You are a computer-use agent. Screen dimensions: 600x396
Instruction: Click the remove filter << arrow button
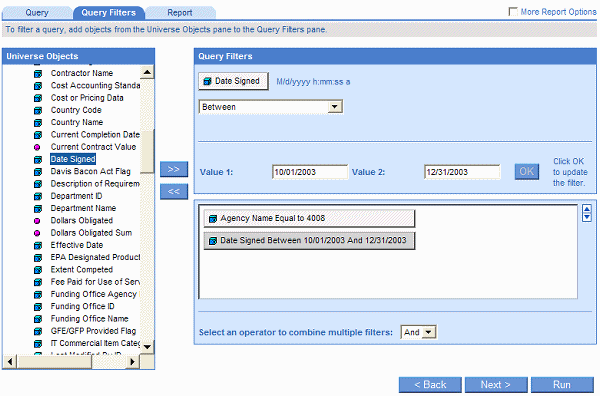(174, 191)
